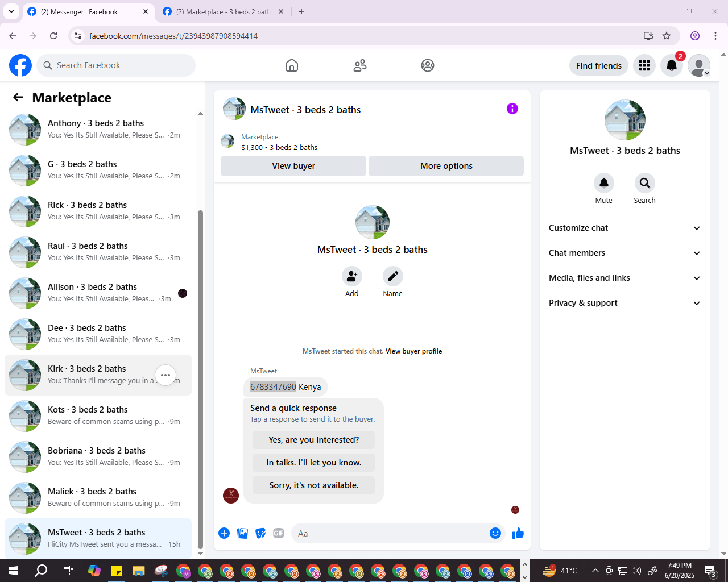The width and height of the screenshot is (728, 582).
Task: Open the Friends icon in top navigation
Action: 360,65
